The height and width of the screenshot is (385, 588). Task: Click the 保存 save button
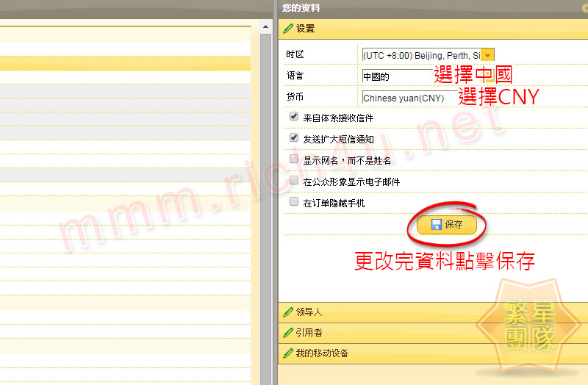pos(447,225)
